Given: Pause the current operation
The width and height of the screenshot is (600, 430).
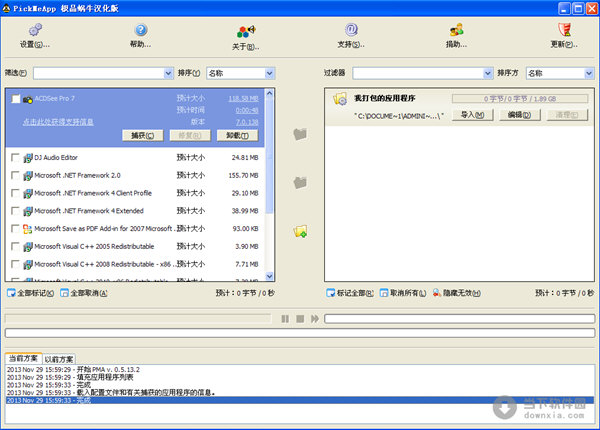Looking at the screenshot, I should [x=285, y=319].
